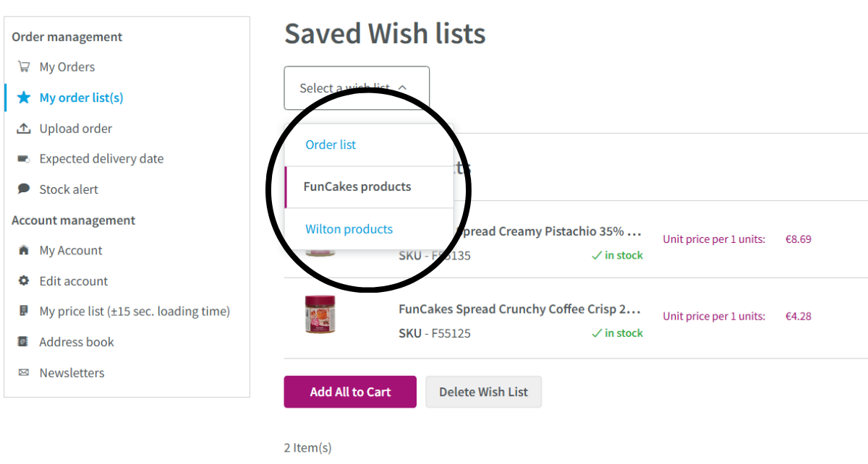Click the star icon for order lists
The height and width of the screenshot is (464, 868).
[24, 98]
